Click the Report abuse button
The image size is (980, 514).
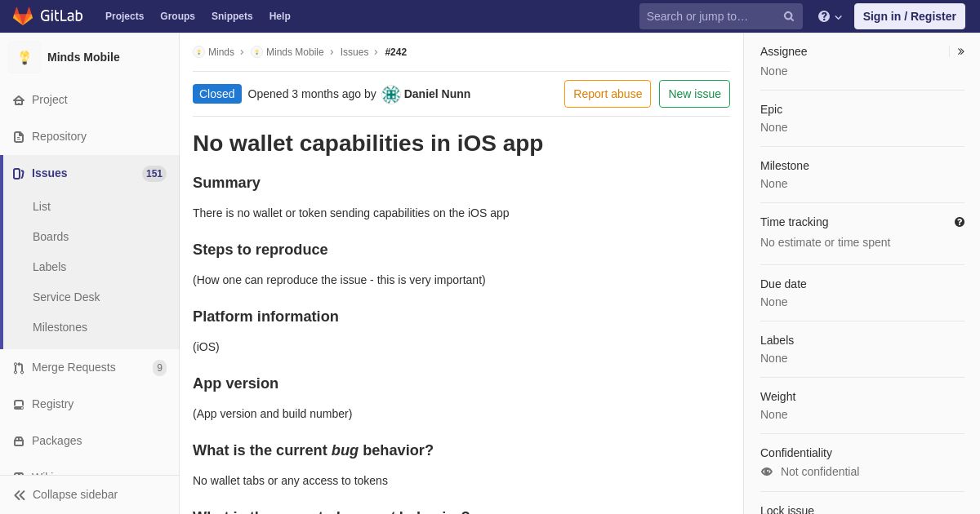point(608,94)
